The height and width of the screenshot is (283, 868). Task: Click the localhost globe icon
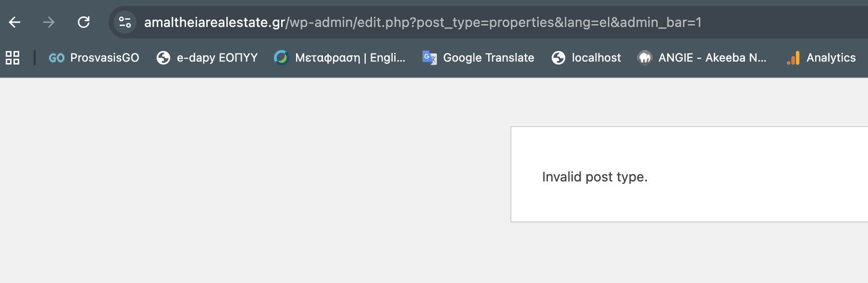(x=558, y=58)
